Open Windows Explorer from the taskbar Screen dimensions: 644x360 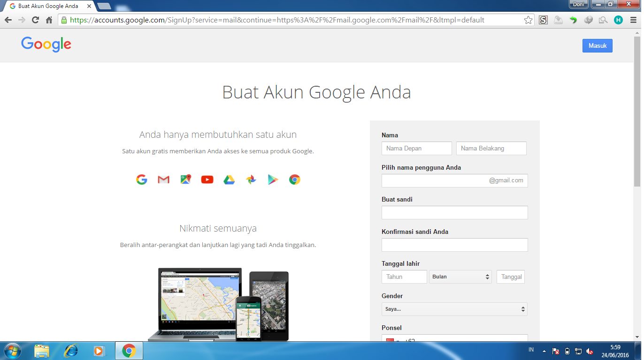point(42,351)
